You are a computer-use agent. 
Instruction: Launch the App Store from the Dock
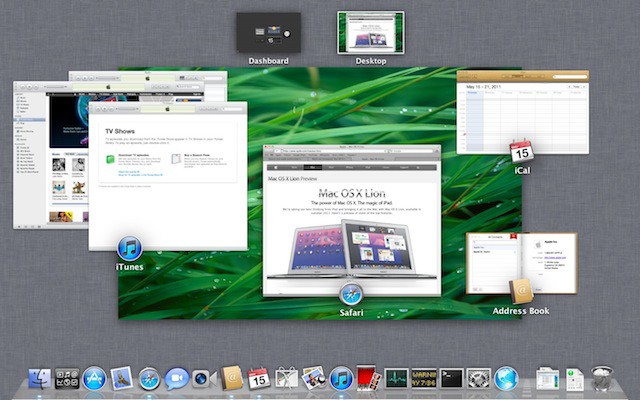[95, 378]
